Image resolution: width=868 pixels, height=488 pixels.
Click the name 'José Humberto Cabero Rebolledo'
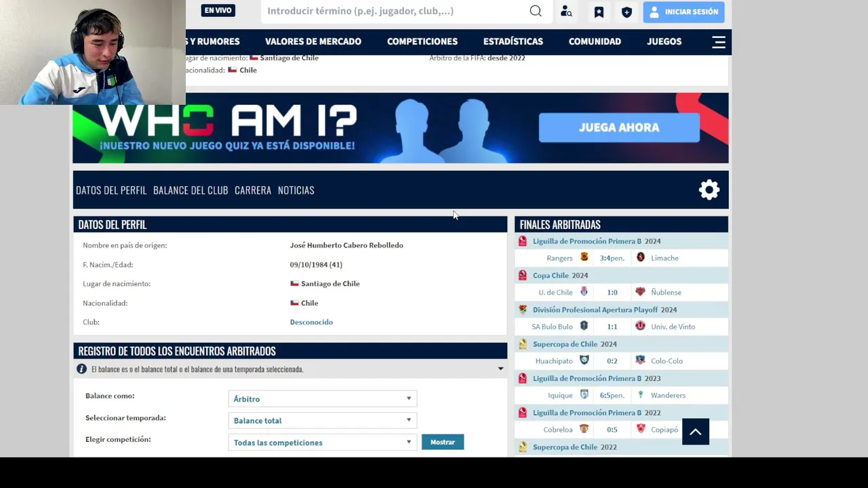click(x=347, y=245)
